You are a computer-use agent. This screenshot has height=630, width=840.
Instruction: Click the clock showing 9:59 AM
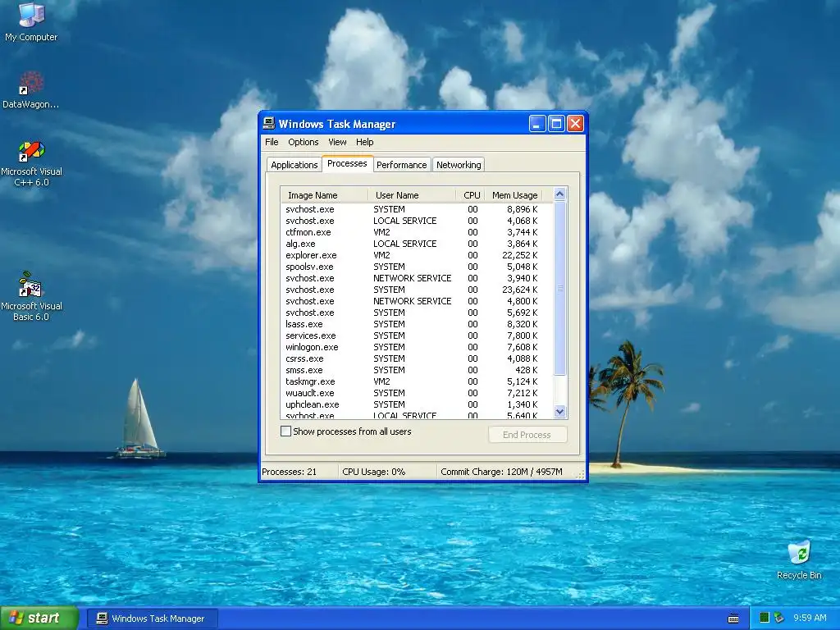(810, 619)
